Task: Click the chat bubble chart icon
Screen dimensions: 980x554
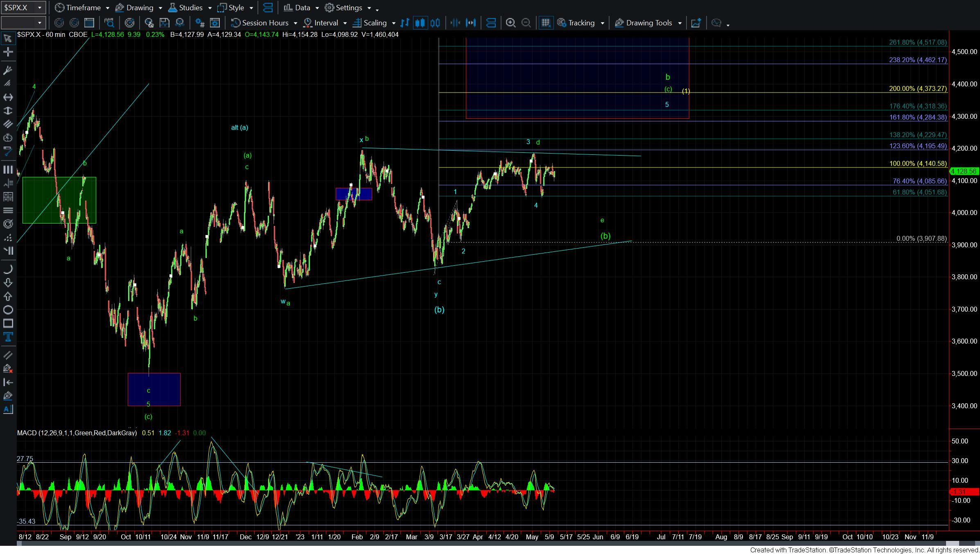Action: [716, 23]
